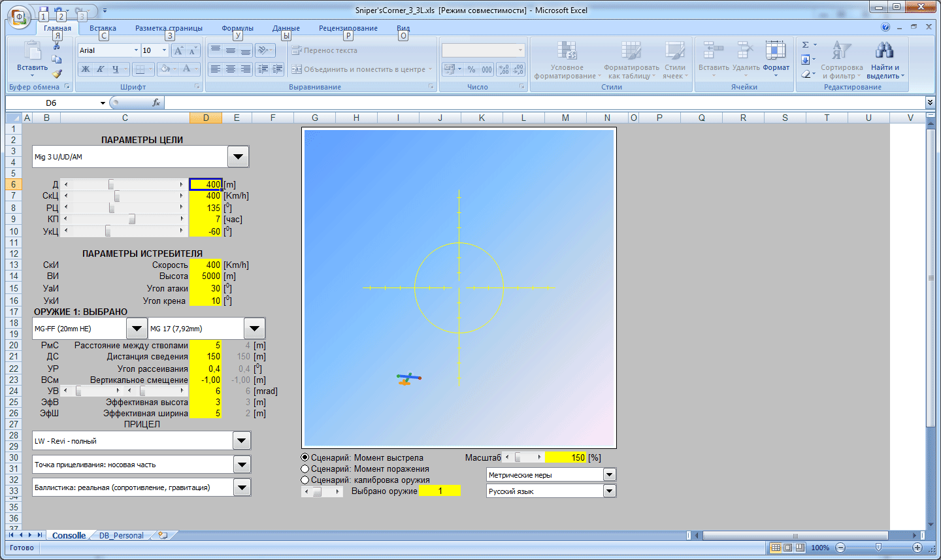
Task: Open the Вставка ribbon tab
Action: (103, 28)
